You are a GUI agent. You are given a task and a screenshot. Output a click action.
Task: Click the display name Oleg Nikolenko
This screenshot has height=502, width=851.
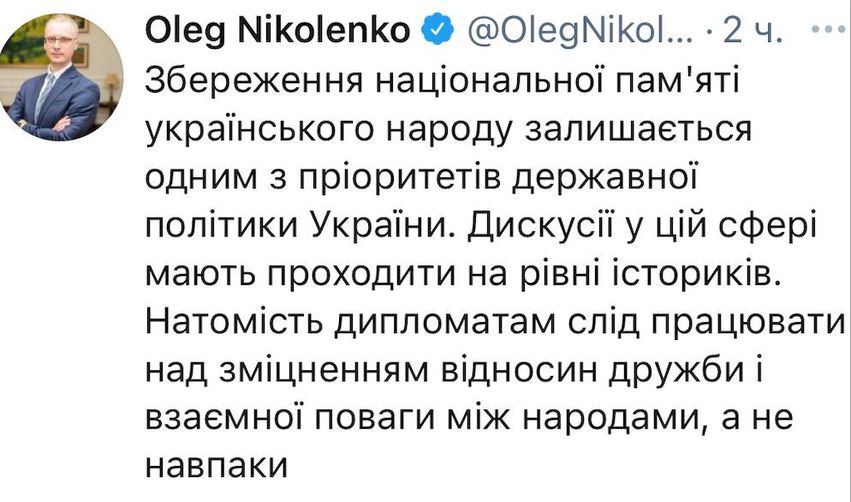tap(277, 31)
